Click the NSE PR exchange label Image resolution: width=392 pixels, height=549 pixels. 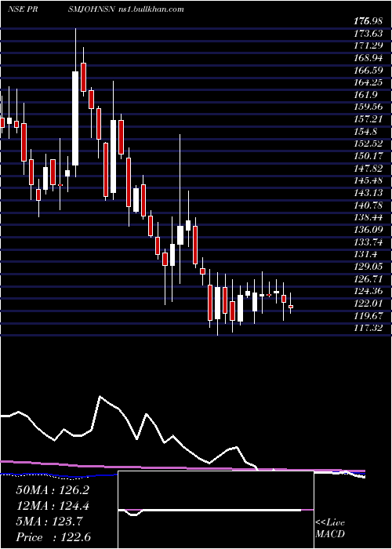click(23, 9)
